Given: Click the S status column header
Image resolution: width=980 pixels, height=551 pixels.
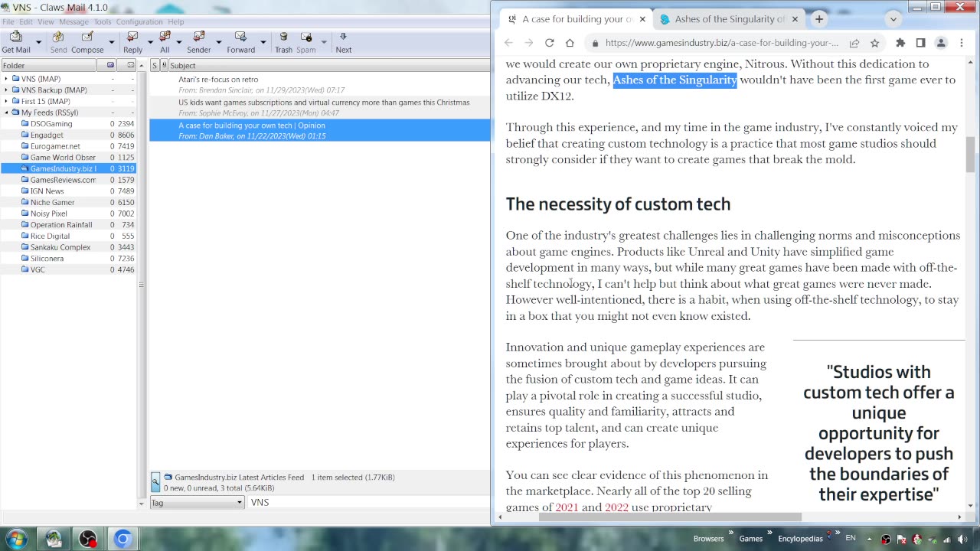Looking at the screenshot, I should [155, 66].
